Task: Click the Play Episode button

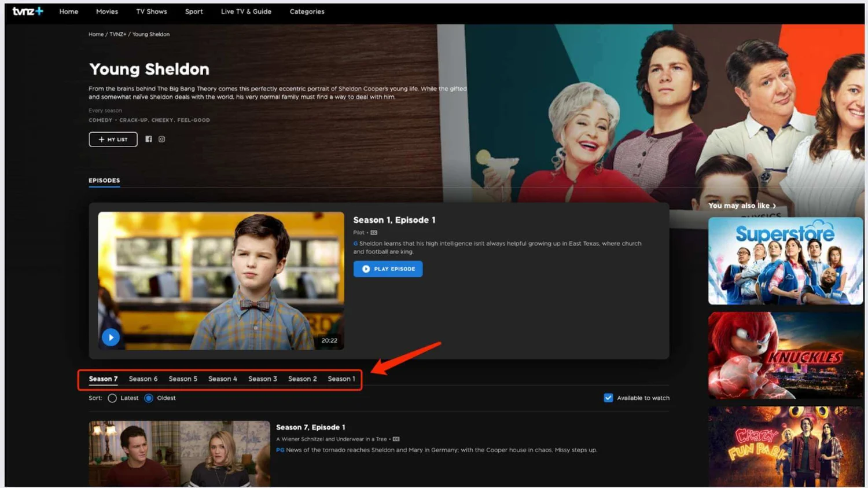Action: click(388, 269)
